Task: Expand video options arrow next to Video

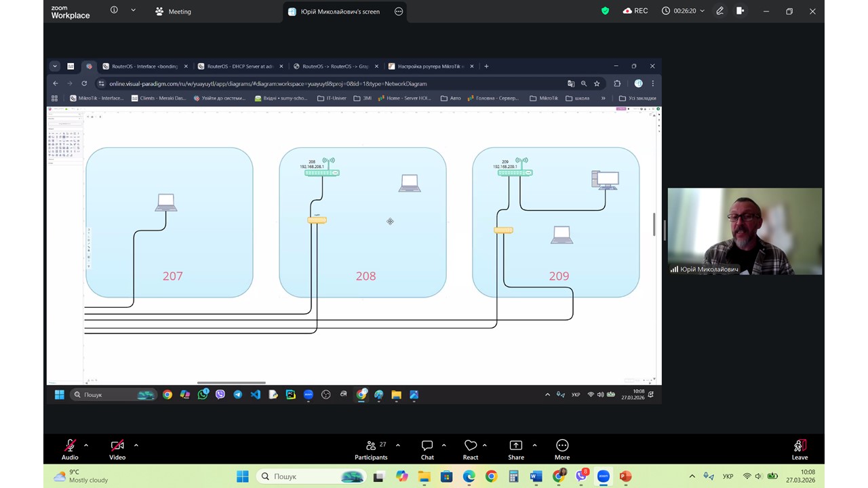Action: click(136, 445)
